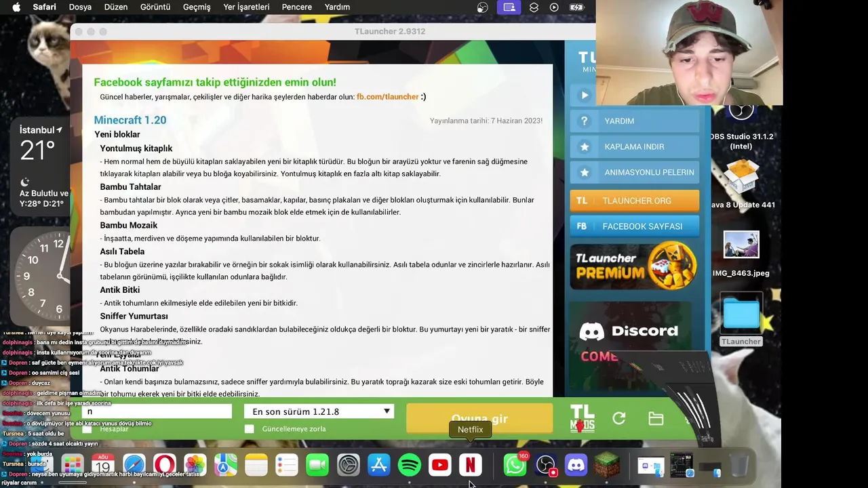Screen dimensions: 868x488
Task: Launch FaceTime from the Dock
Action: pos(317,465)
